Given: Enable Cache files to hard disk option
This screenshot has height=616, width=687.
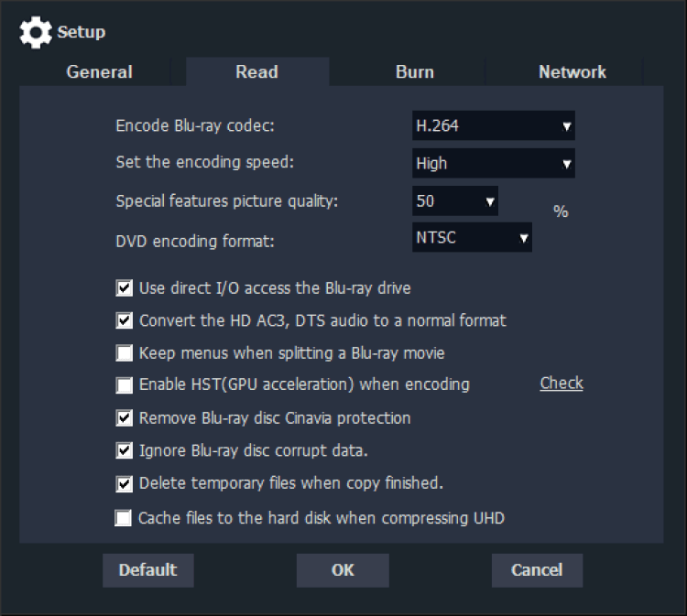Looking at the screenshot, I should tap(124, 519).
